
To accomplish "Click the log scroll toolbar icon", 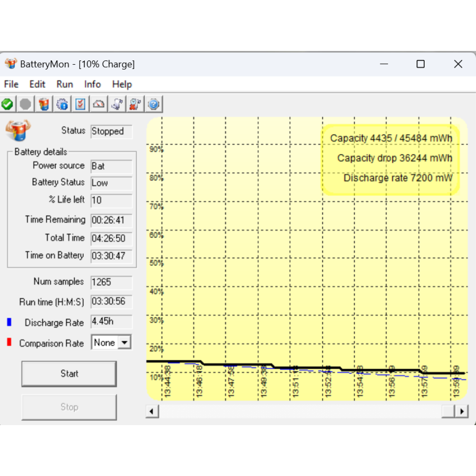I will (x=117, y=104).
